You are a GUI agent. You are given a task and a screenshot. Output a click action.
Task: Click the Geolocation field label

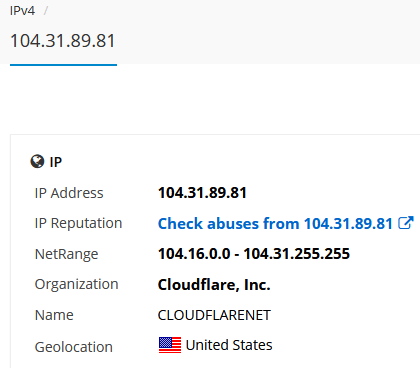[x=74, y=347]
